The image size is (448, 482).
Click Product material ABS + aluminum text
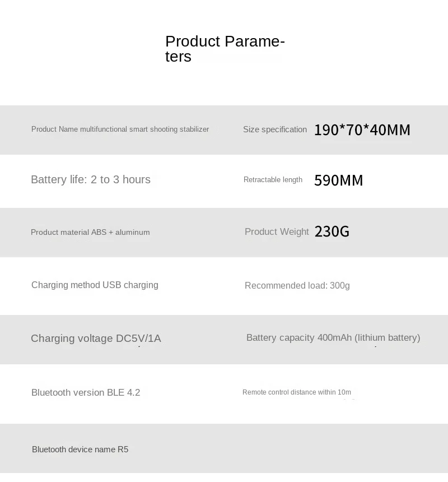(x=90, y=232)
